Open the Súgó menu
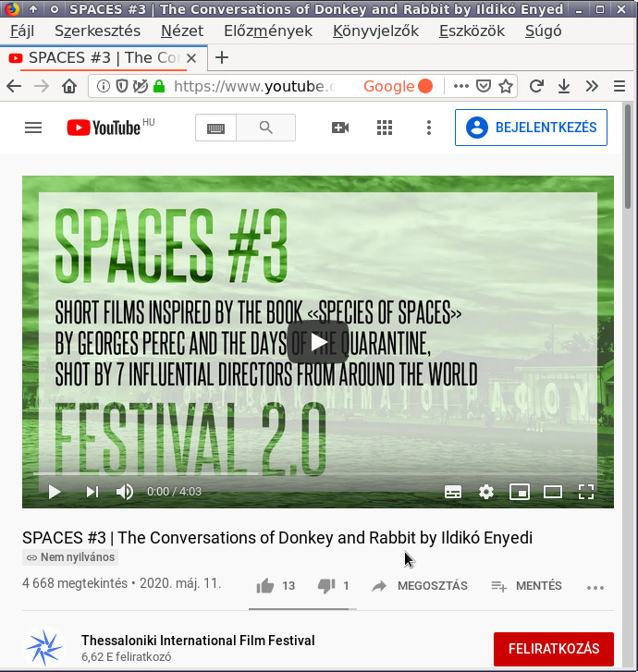Screen dimensions: 638x672 point(544,31)
